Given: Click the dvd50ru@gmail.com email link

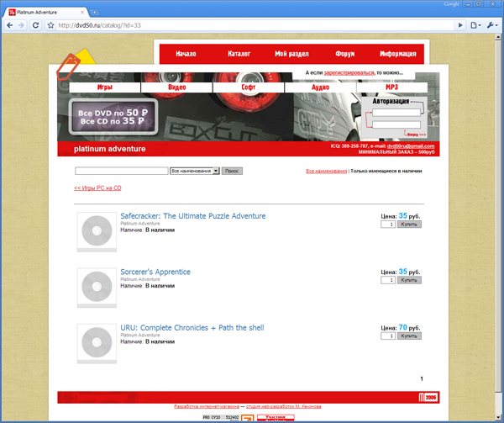Looking at the screenshot, I should [x=411, y=146].
